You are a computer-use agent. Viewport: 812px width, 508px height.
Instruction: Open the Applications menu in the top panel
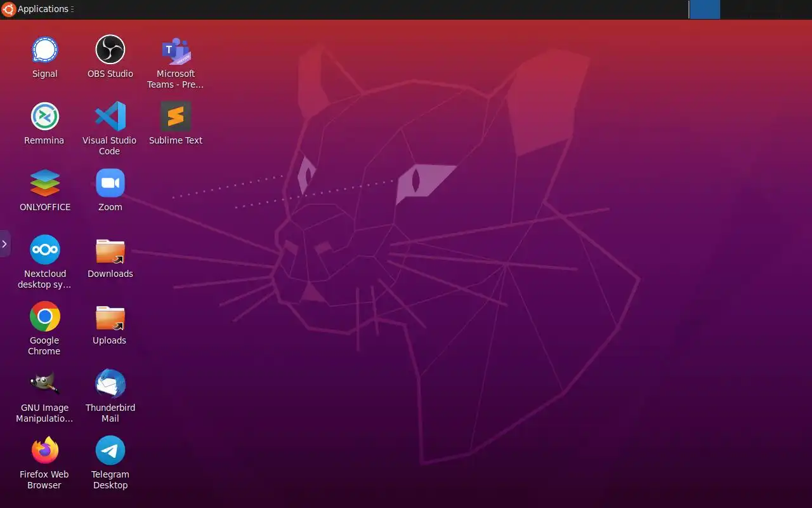[43, 9]
